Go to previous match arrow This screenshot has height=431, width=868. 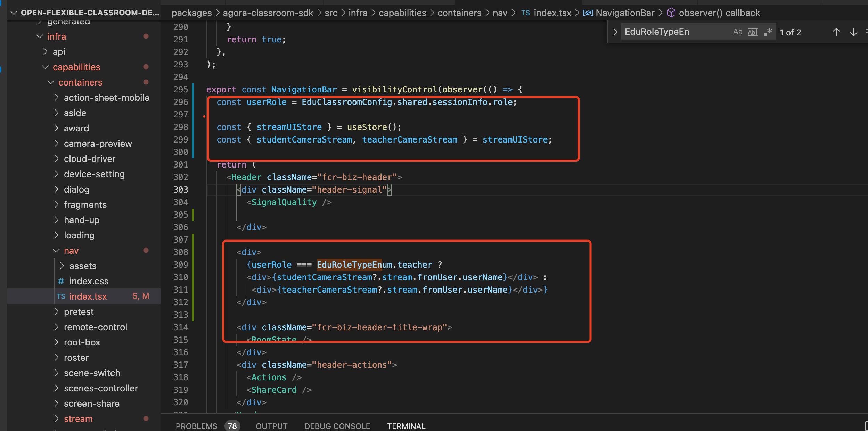pyautogui.click(x=836, y=32)
